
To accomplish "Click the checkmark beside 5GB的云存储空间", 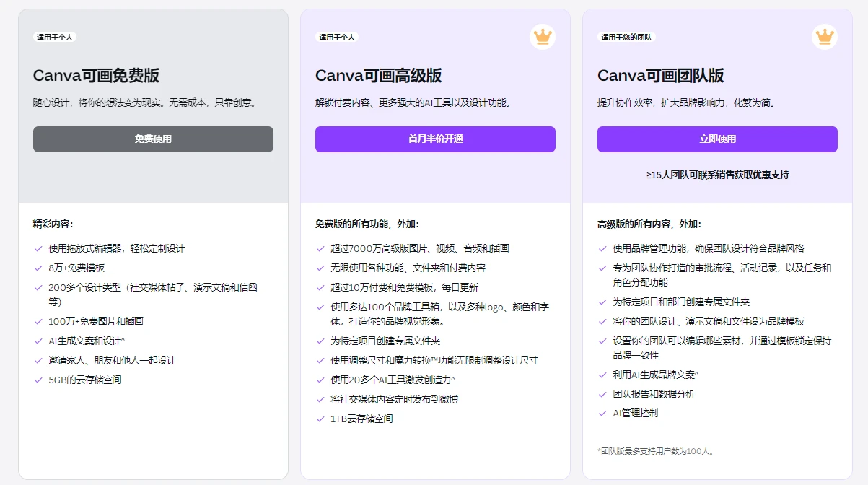I will [x=38, y=380].
